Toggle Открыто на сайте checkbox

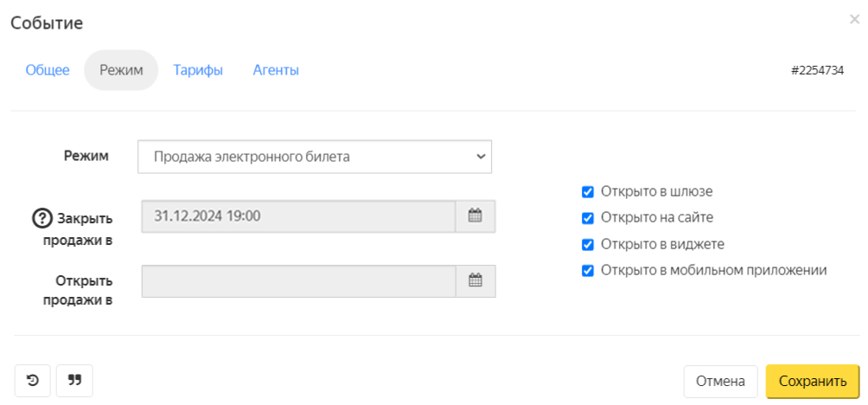(588, 218)
